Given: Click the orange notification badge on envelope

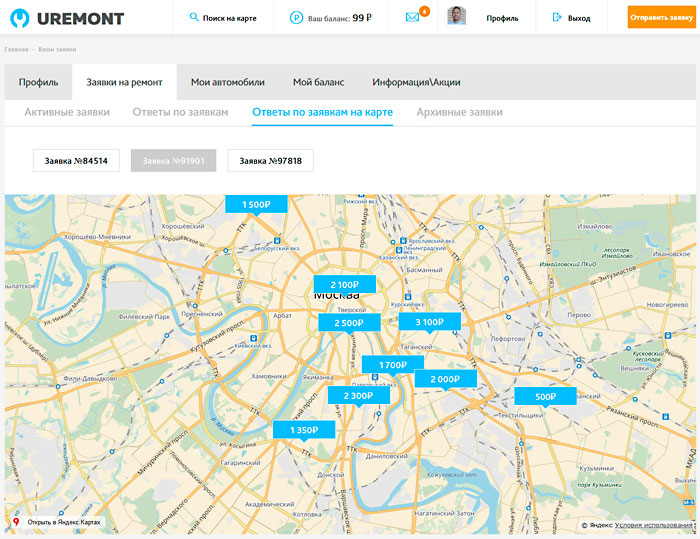Looking at the screenshot, I should pos(425,11).
